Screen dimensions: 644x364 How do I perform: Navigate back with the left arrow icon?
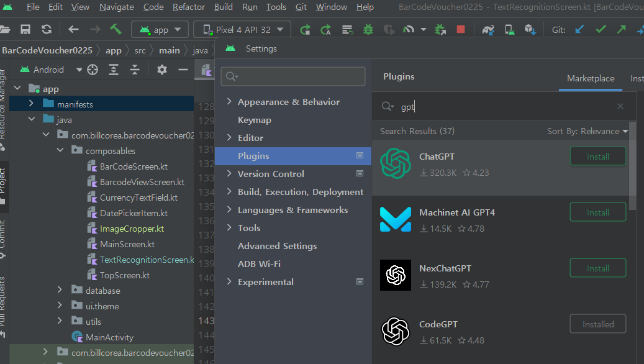pos(73,30)
